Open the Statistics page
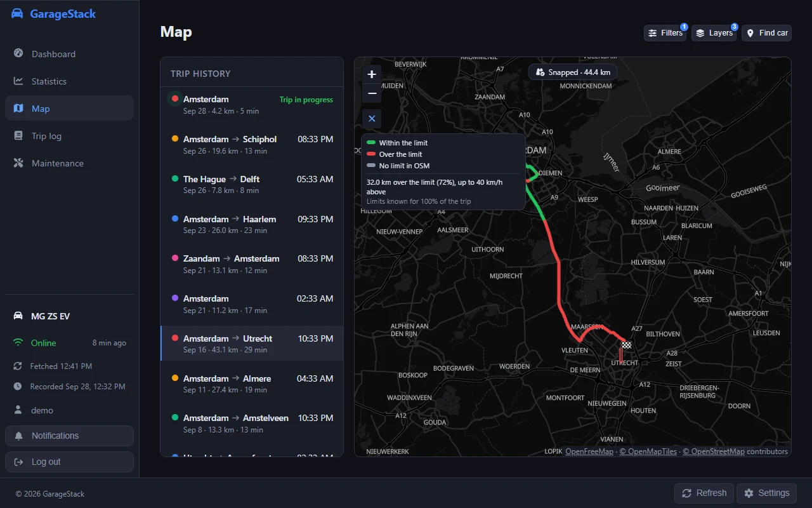 tap(69, 81)
